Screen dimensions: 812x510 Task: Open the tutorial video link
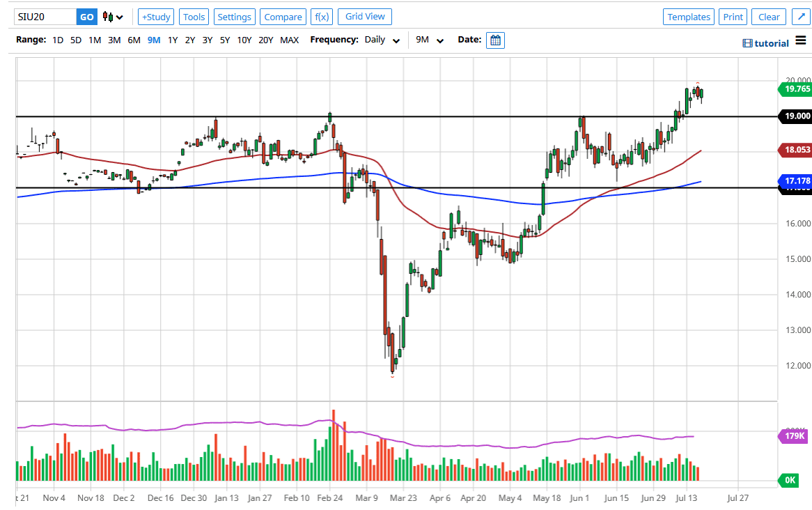pos(766,43)
